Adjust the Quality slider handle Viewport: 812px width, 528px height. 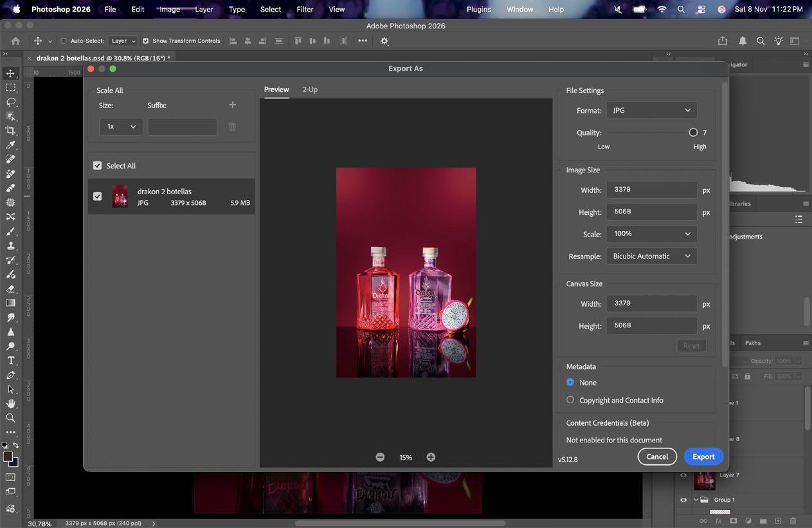(x=692, y=132)
